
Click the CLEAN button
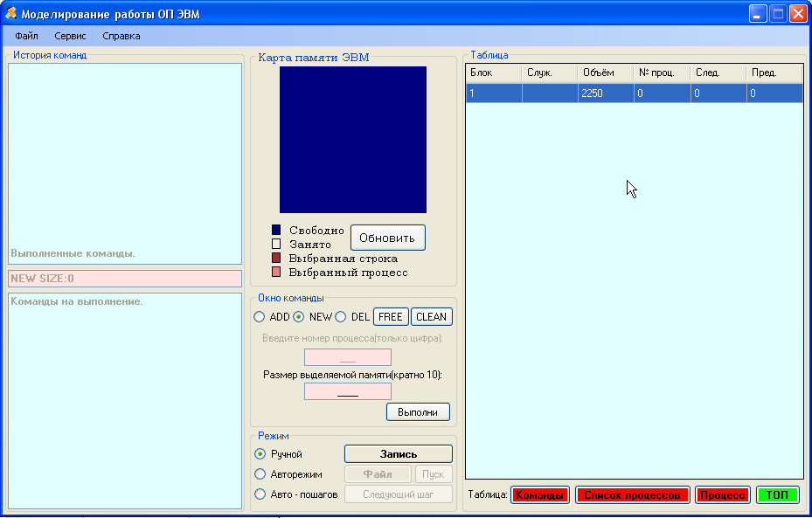[432, 317]
